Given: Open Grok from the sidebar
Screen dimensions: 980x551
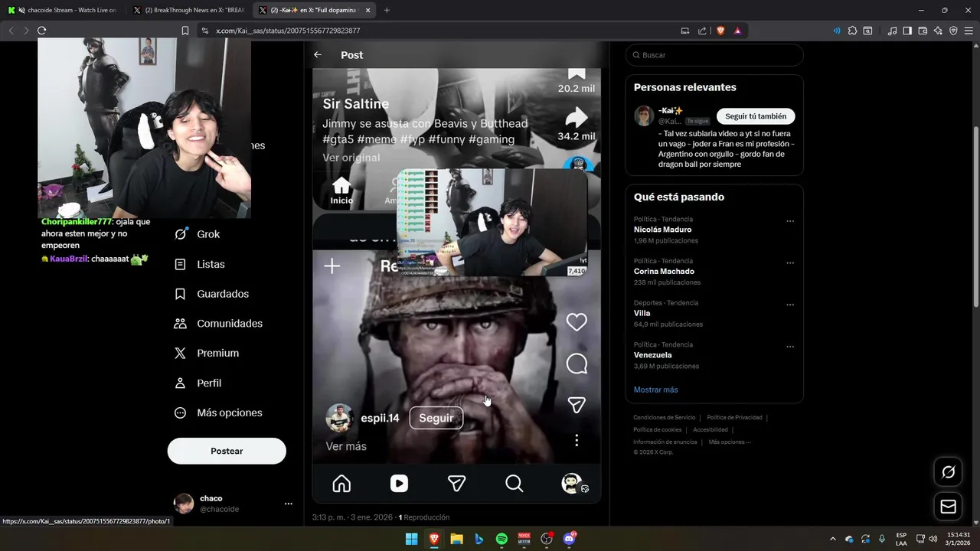Looking at the screenshot, I should (198, 234).
